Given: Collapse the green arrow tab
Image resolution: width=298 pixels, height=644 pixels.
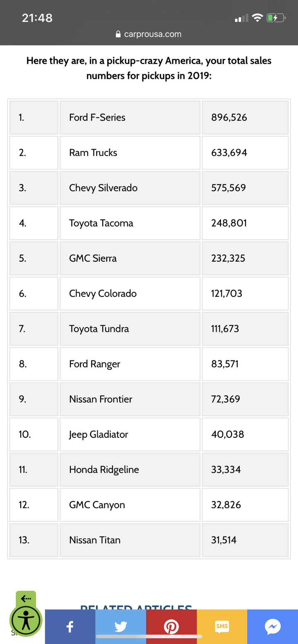Looking at the screenshot, I should click(x=26, y=598).
